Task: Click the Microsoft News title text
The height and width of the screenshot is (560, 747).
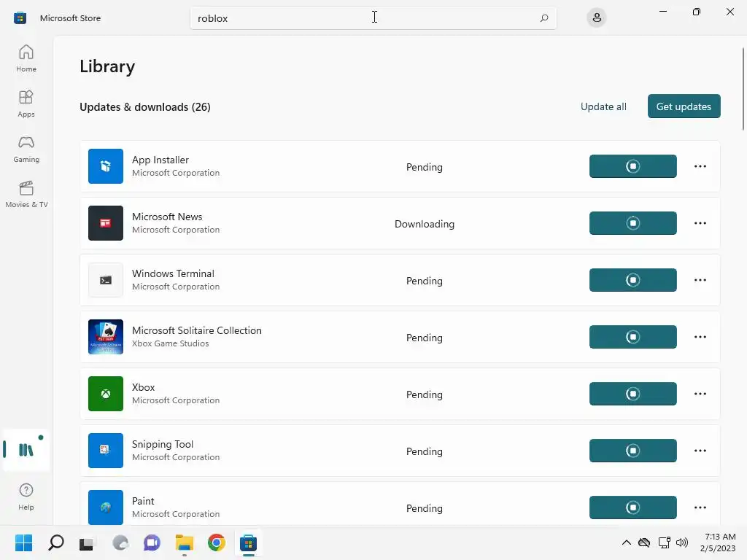Action: 167,217
